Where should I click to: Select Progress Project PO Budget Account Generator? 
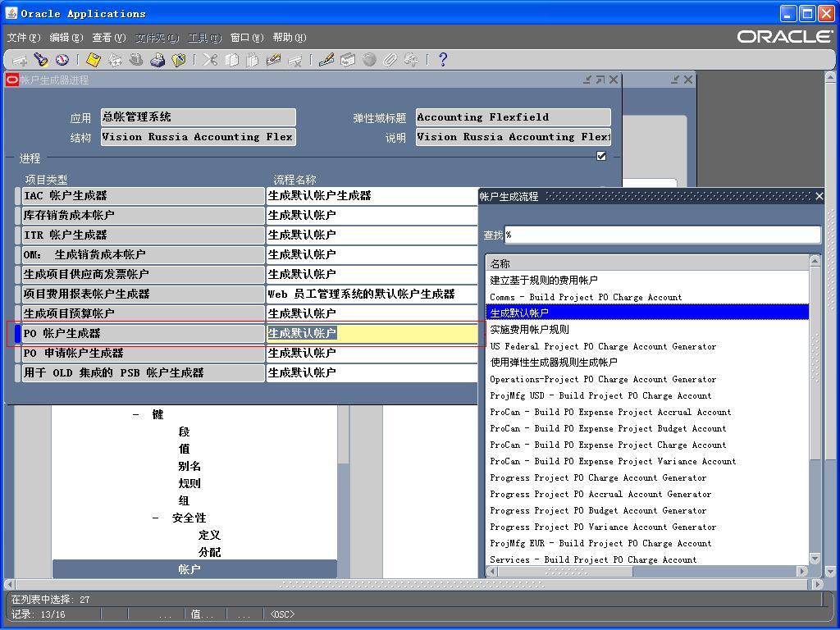[x=647, y=510]
